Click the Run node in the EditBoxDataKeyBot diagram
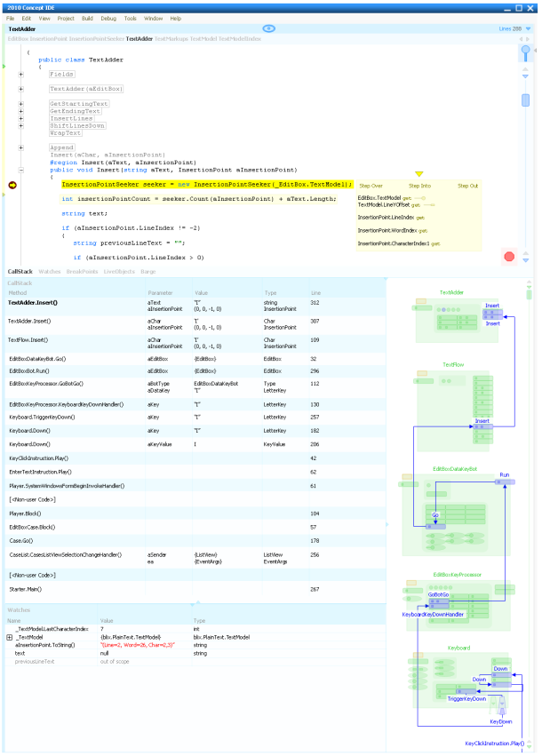 505,481
